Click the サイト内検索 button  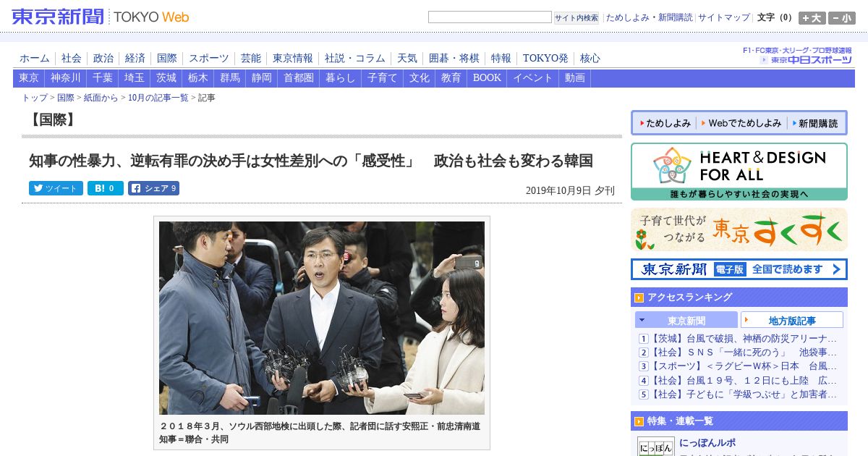point(576,18)
